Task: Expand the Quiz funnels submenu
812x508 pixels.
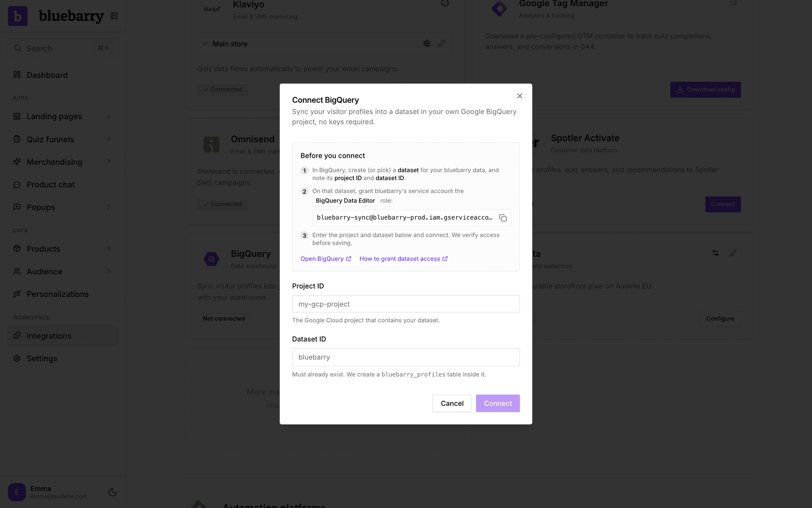Action: point(109,139)
